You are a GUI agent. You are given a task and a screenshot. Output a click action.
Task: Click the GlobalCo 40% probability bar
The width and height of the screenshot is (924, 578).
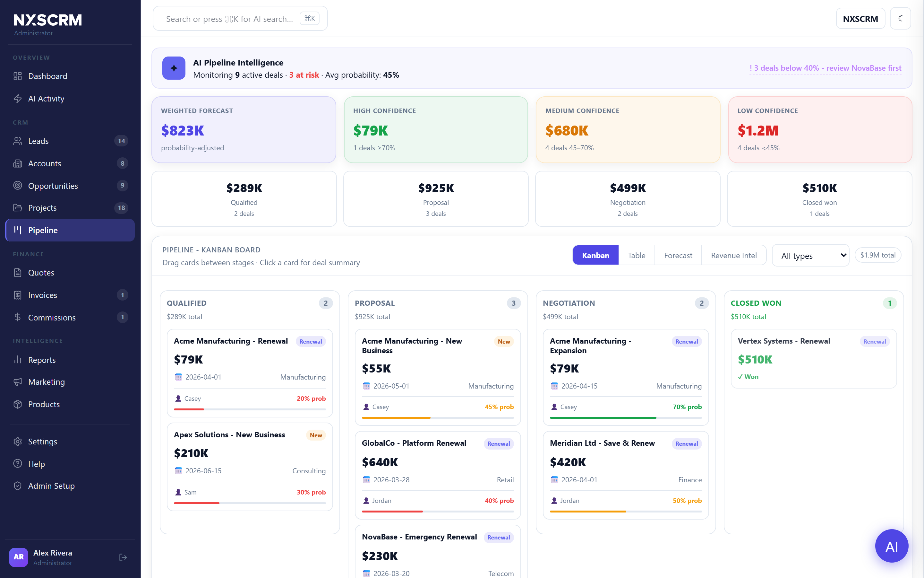tap(438, 512)
